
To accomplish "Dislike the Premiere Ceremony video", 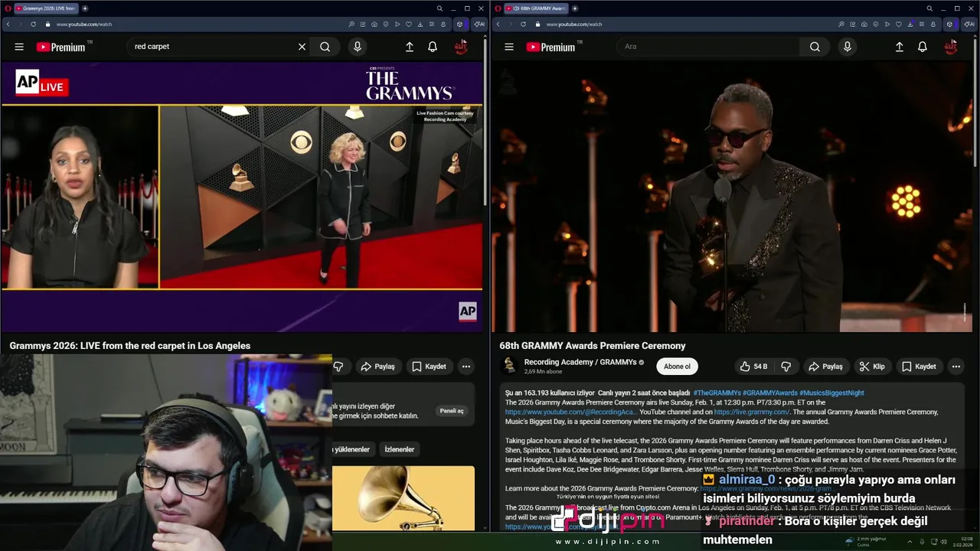I will click(x=786, y=367).
